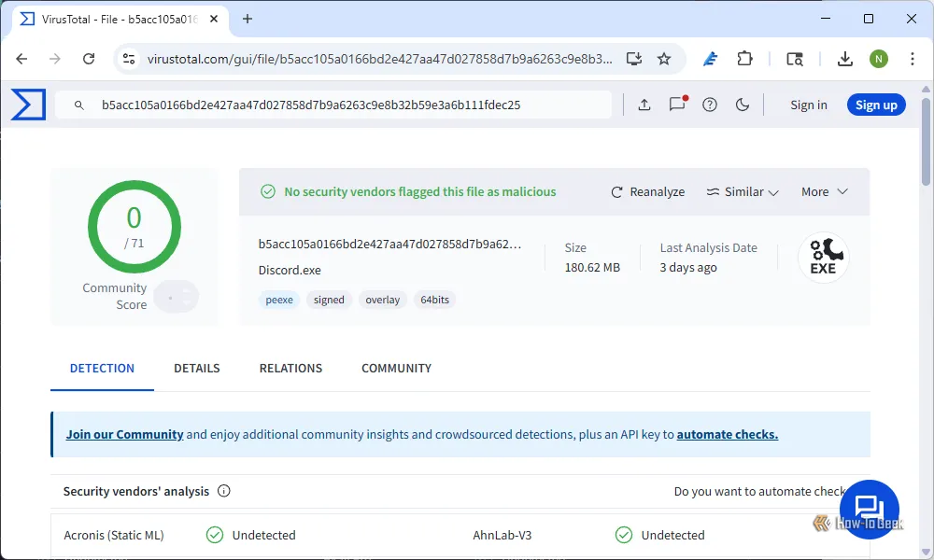Select the Community tab
Screen dimensions: 934x560
[x=396, y=368]
